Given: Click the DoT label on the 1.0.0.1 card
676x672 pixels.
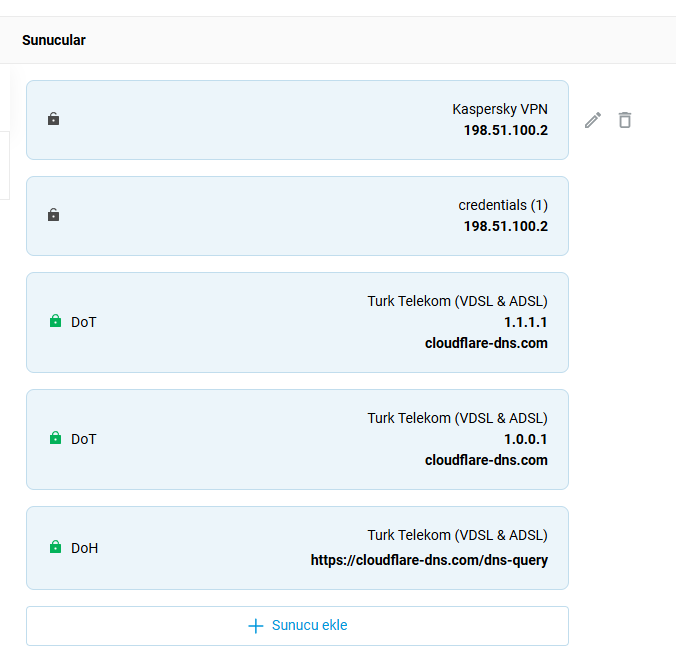Looking at the screenshot, I should click(84, 439).
